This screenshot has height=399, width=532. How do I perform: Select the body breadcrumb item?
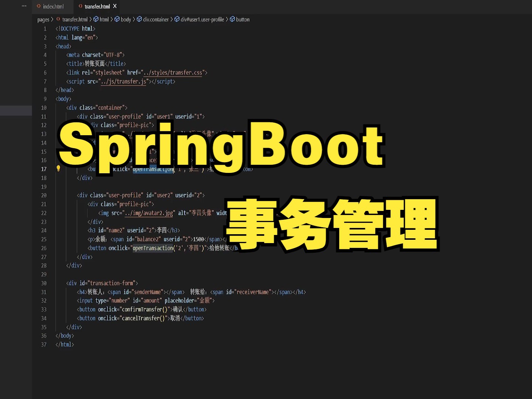coord(126,20)
